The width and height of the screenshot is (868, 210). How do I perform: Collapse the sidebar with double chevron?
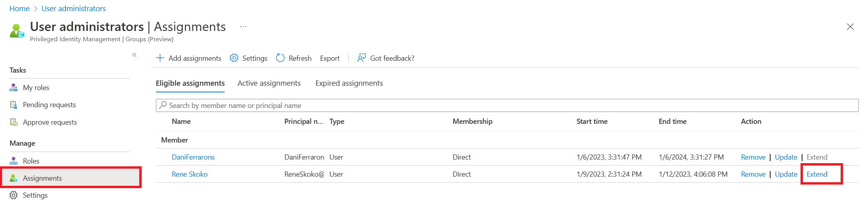[134, 55]
